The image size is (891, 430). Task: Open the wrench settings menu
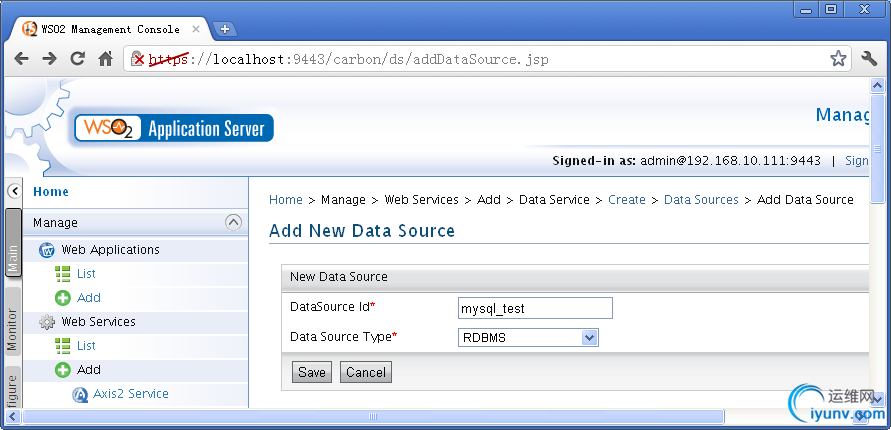point(869,59)
